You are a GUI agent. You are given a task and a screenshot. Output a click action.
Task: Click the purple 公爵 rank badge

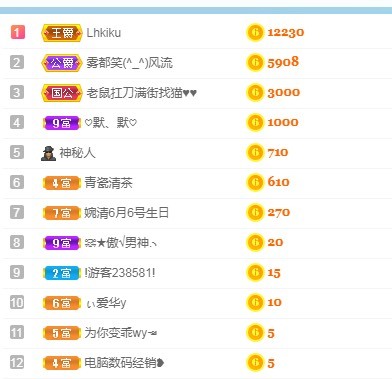(62, 63)
